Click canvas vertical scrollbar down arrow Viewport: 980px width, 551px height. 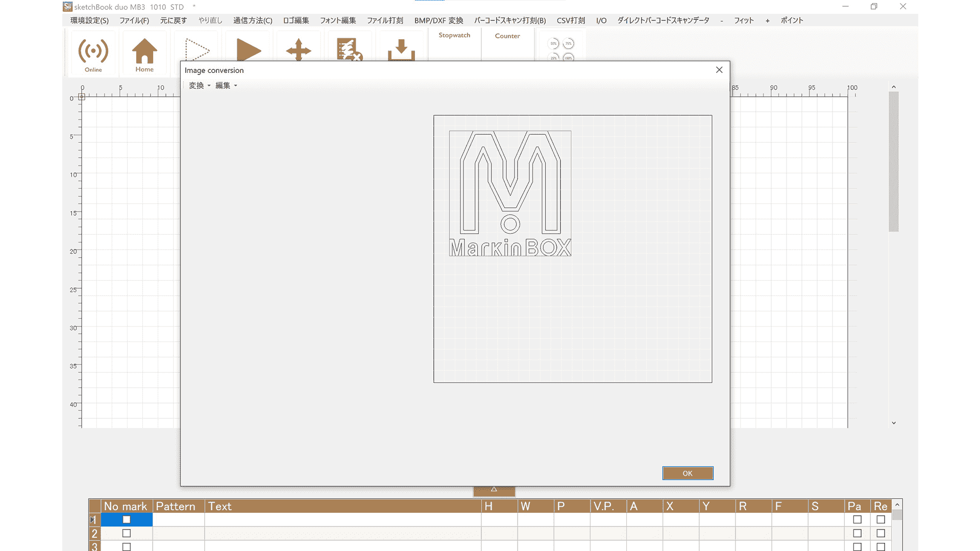[894, 423]
